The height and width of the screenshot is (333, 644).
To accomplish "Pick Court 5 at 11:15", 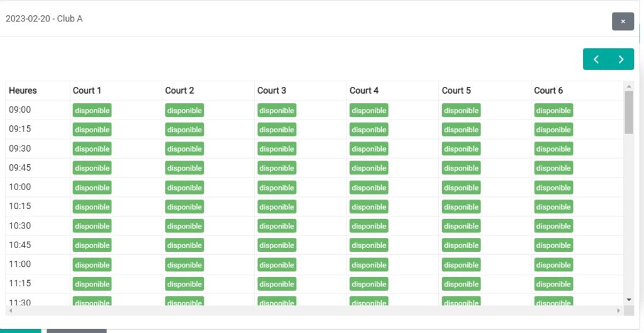I will tap(461, 284).
